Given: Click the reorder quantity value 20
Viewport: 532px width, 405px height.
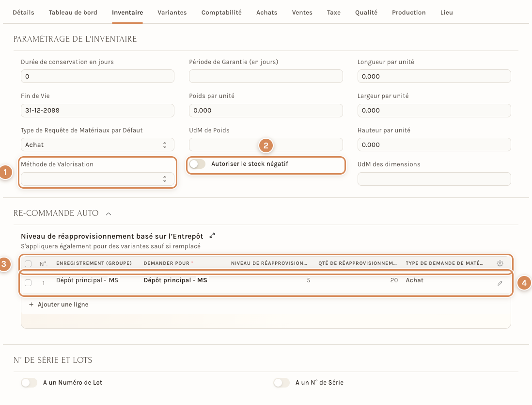Looking at the screenshot, I should (x=394, y=280).
